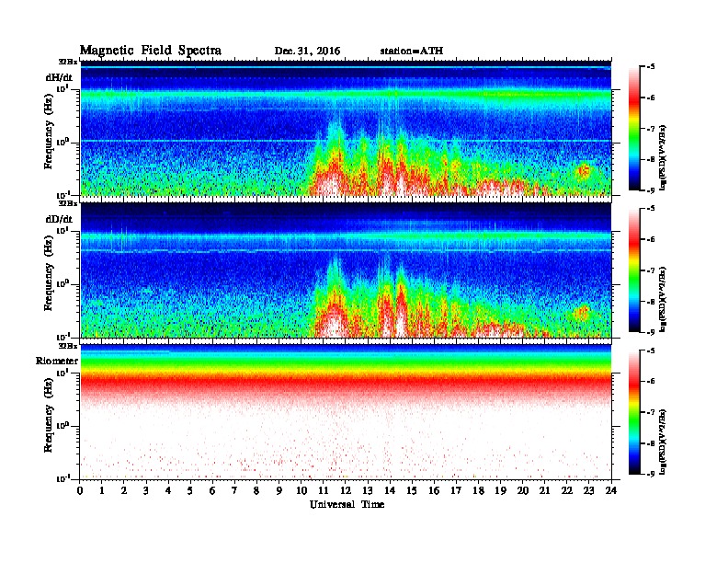Click the dD/dt panel color scale bar
The height and width of the screenshot is (563, 728).
point(634,270)
